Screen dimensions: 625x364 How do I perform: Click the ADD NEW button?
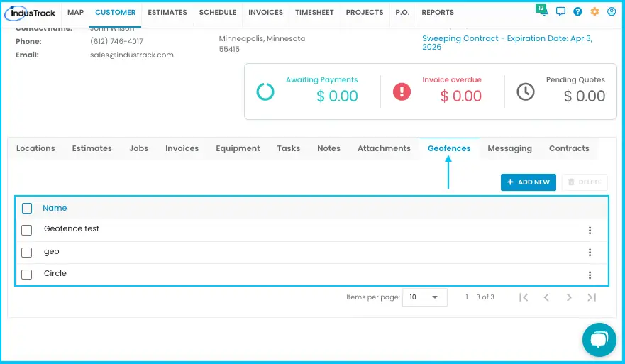(528, 182)
